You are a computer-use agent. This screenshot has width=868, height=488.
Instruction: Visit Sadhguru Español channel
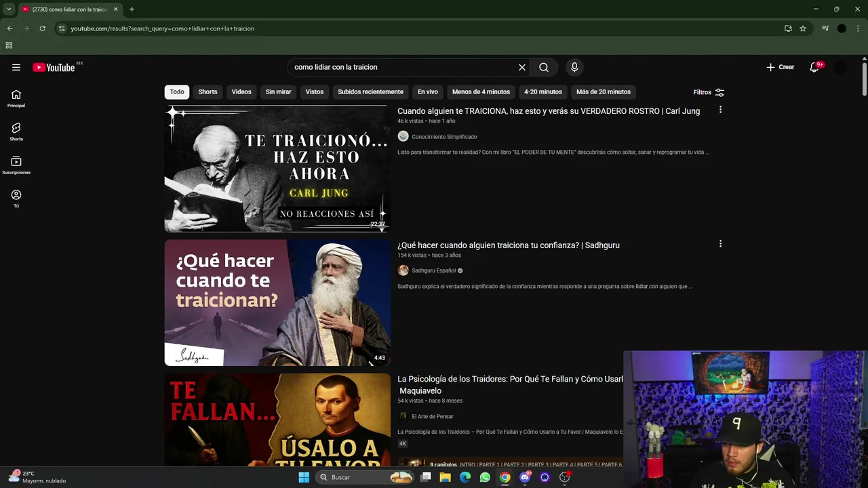434,270
